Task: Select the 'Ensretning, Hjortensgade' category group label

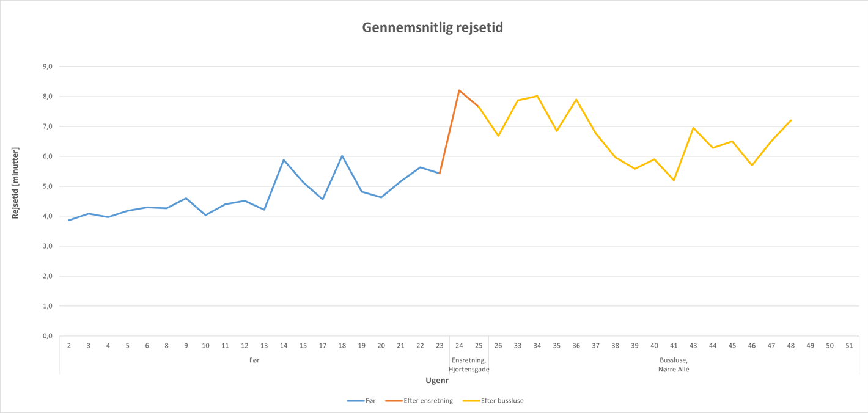Action: click(468, 365)
